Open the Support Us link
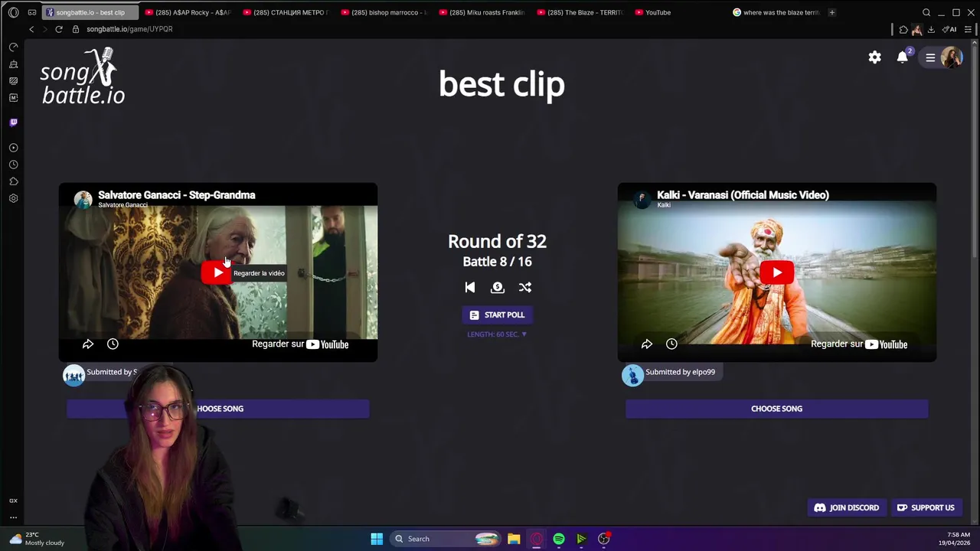Screen dimensions: 980x551 tap(926, 507)
